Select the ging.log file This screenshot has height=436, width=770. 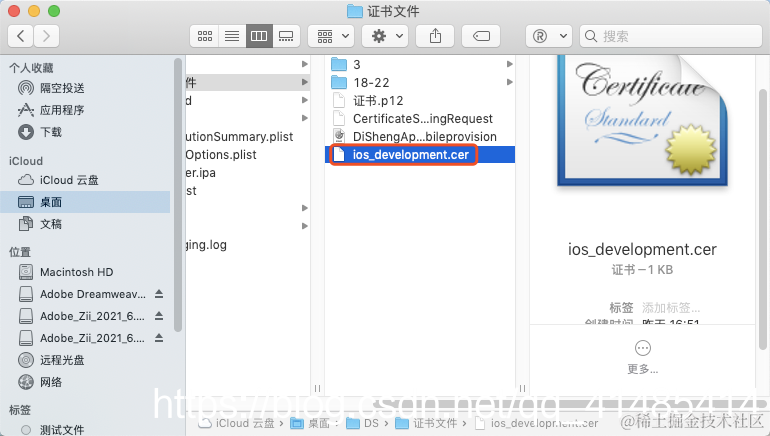click(206, 245)
